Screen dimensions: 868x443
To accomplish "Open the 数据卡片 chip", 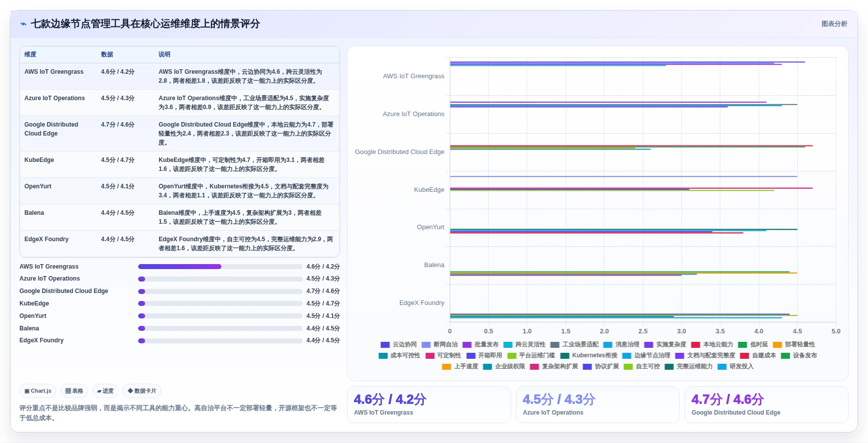I will 142,391.
